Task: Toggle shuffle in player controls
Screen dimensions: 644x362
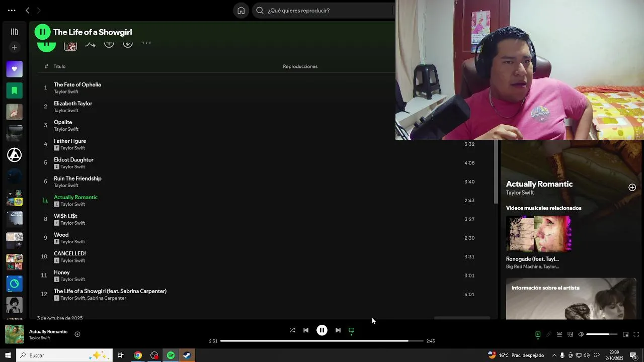Action: (292, 330)
